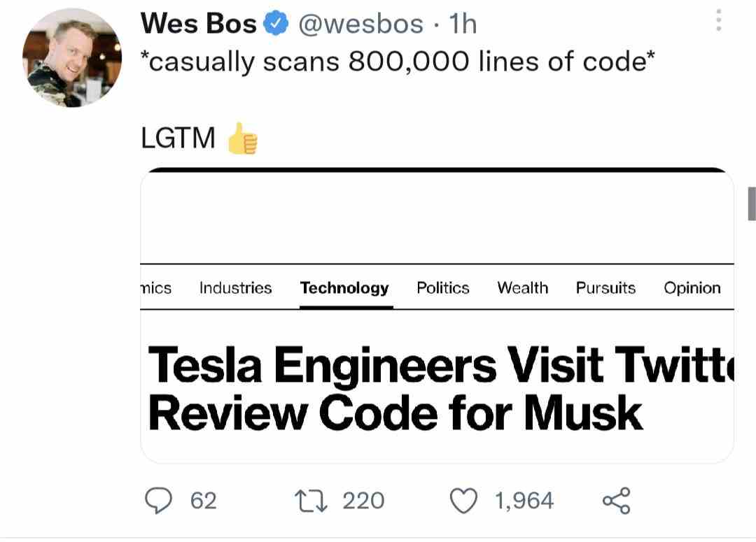Click the thumbs up emoji
756x542 pixels.
(x=242, y=138)
